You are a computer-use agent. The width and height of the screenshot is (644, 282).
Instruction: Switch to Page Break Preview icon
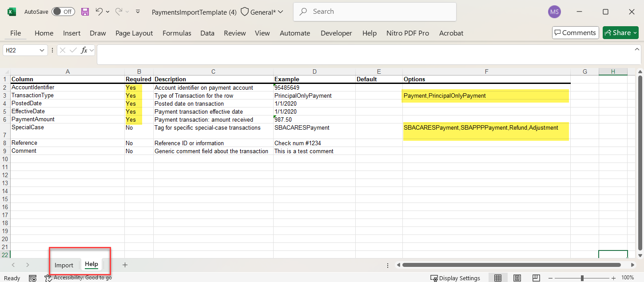pos(537,278)
